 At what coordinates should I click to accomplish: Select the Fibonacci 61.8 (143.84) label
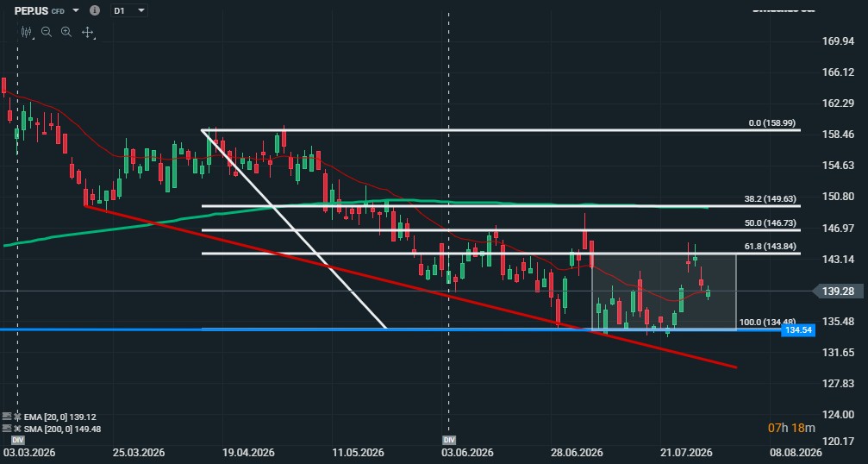click(770, 246)
